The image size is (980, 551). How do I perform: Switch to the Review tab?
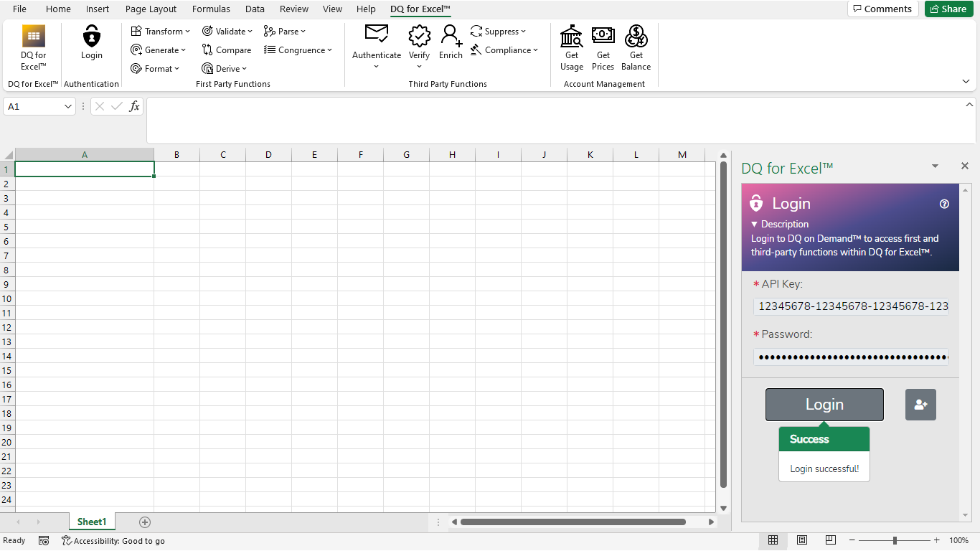point(294,9)
